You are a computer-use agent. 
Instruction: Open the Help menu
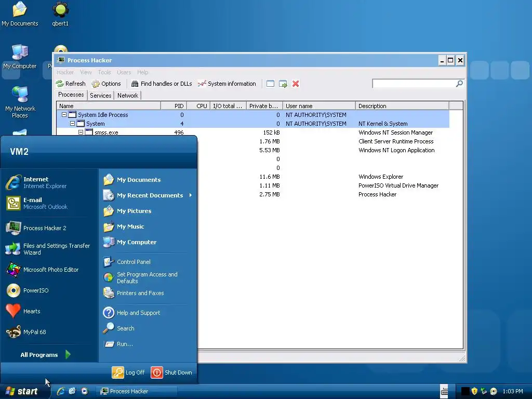click(143, 72)
